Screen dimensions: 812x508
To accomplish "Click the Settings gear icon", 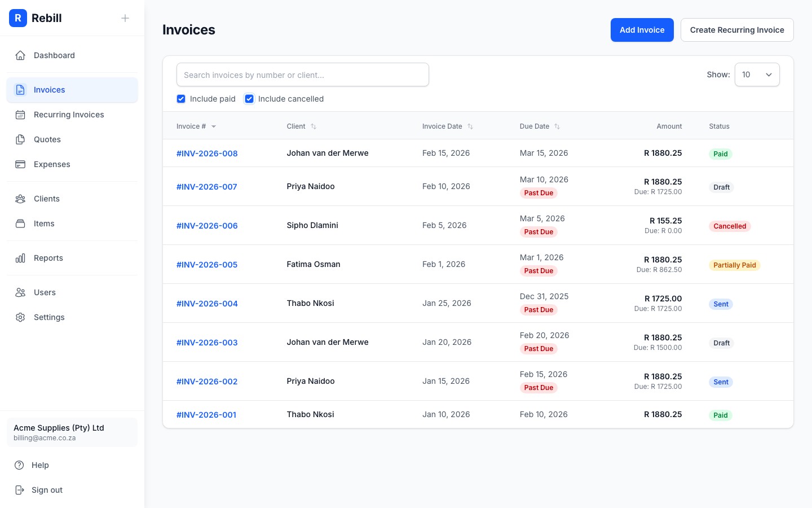I will point(20,317).
